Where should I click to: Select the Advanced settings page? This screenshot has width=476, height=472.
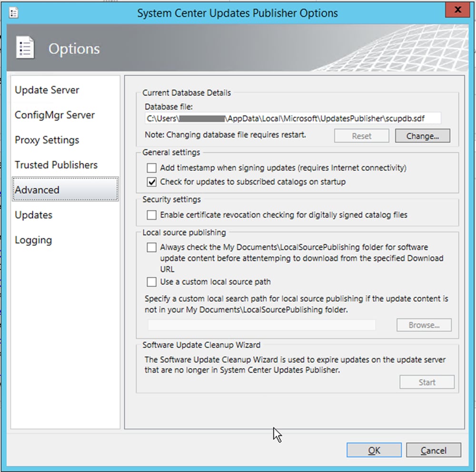[x=37, y=190]
